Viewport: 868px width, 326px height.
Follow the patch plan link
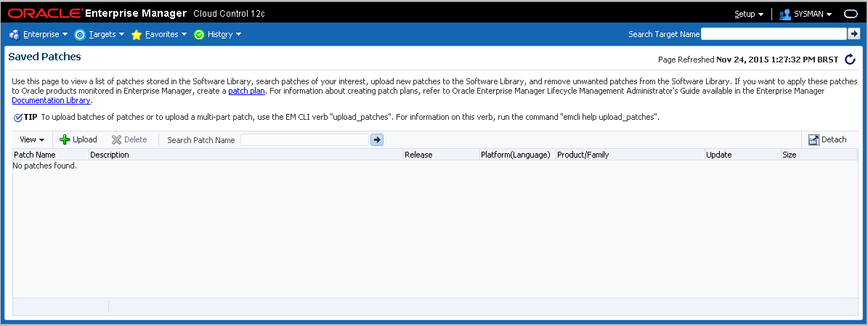click(246, 91)
